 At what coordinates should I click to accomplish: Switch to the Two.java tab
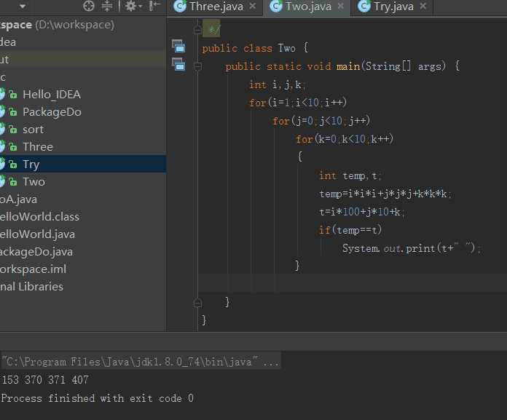click(x=308, y=7)
